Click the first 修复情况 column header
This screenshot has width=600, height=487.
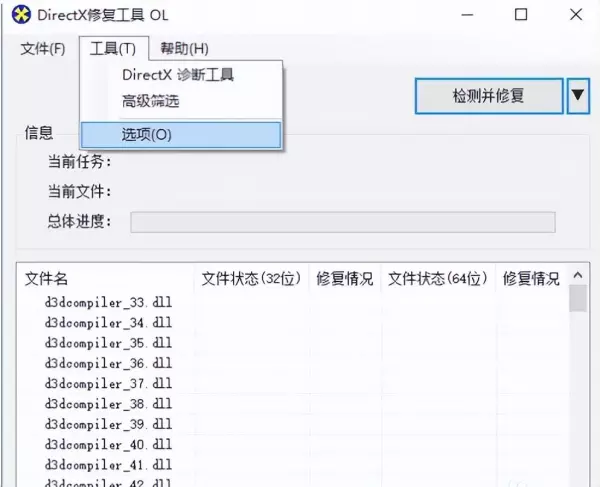[x=344, y=279]
